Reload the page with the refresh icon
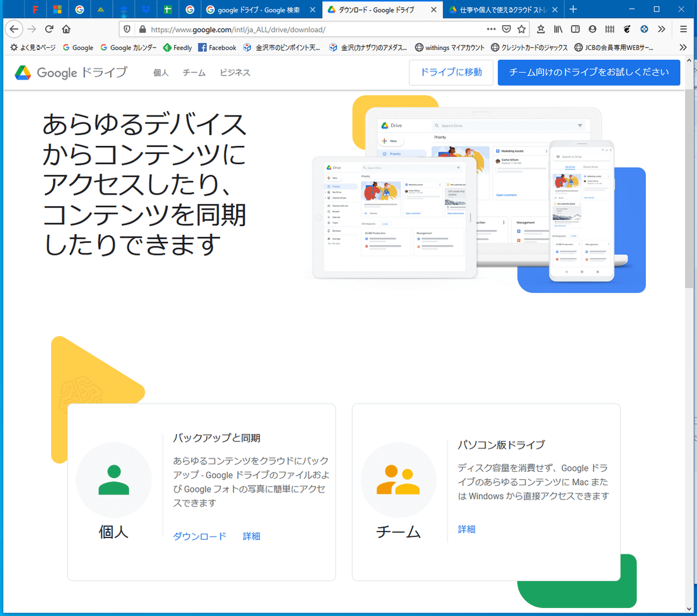 (x=49, y=29)
